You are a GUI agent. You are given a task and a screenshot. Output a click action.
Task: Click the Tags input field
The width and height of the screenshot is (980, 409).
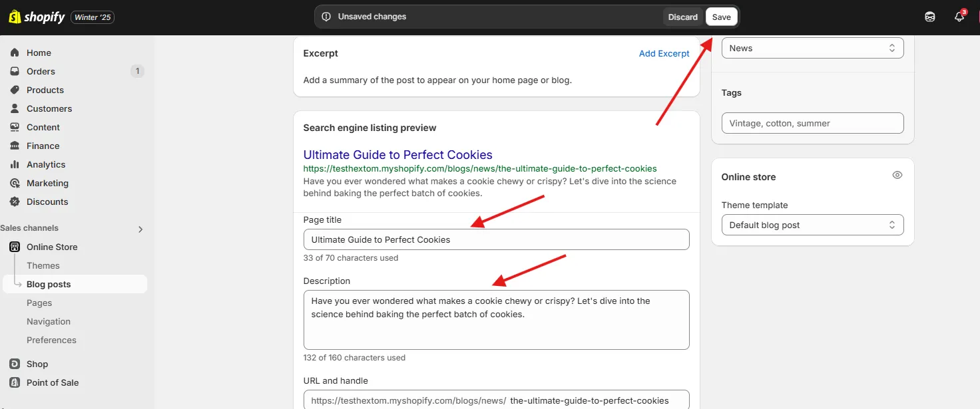[x=812, y=123]
